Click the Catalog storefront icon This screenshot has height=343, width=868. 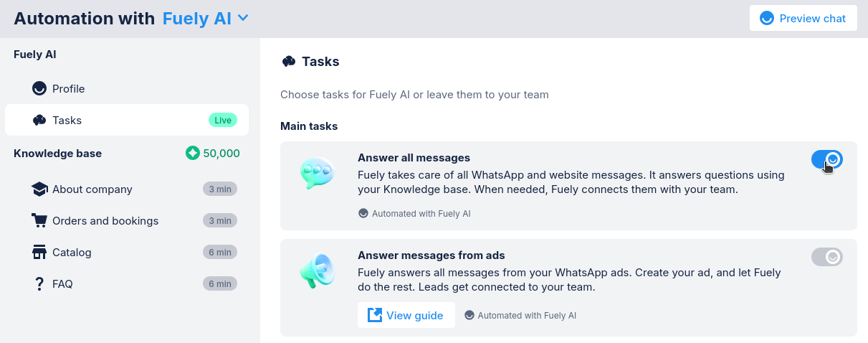pos(39,253)
